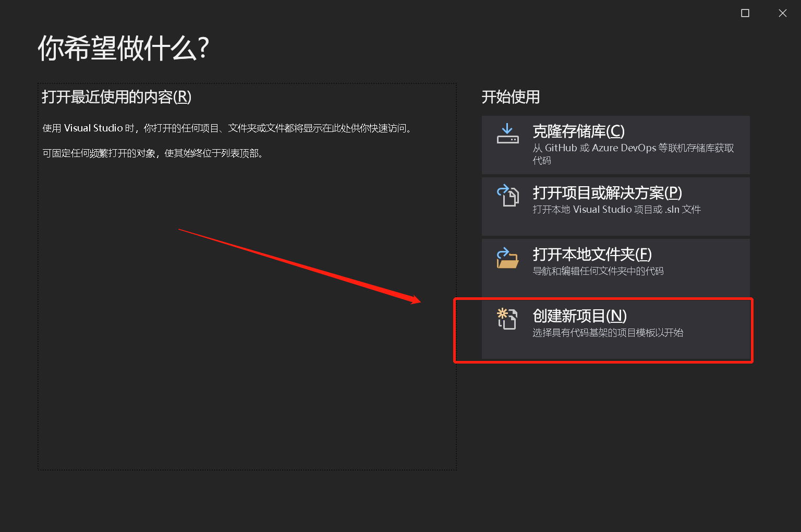801x532 pixels.
Task: Select 克隆存储库(C) title
Action: tap(578, 131)
